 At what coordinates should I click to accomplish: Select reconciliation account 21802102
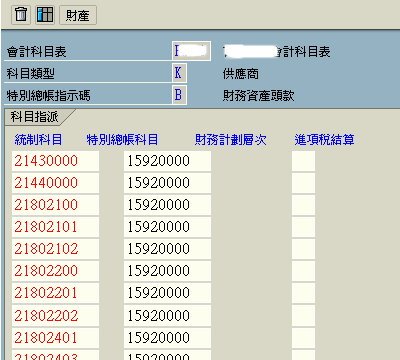(x=55, y=249)
